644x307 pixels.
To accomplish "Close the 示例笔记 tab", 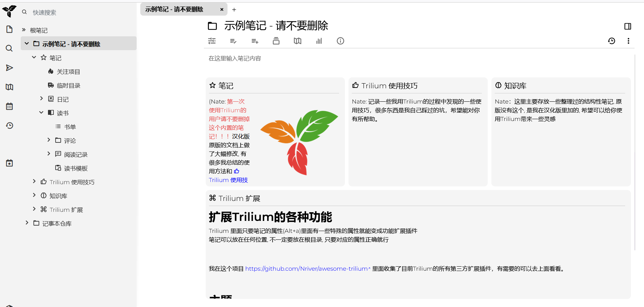I will pyautogui.click(x=222, y=9).
